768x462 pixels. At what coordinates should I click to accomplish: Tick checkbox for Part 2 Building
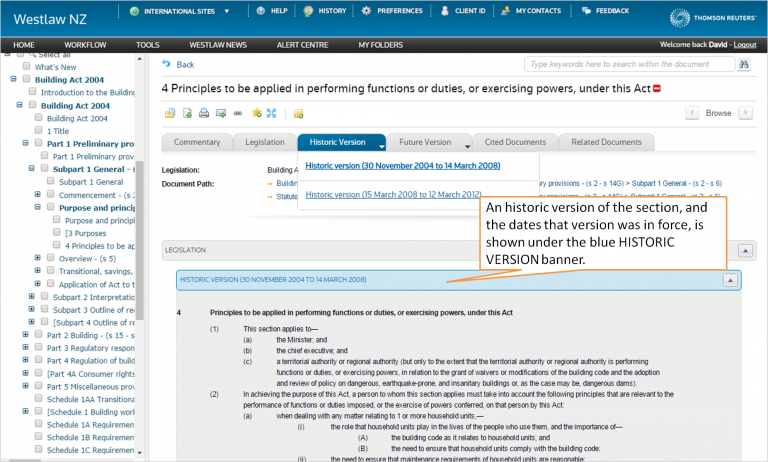(39, 335)
